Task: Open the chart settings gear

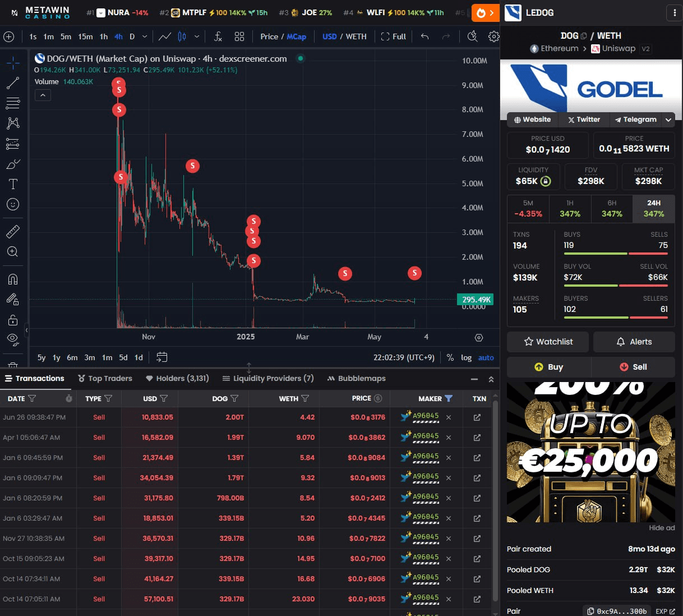Action: tap(493, 36)
